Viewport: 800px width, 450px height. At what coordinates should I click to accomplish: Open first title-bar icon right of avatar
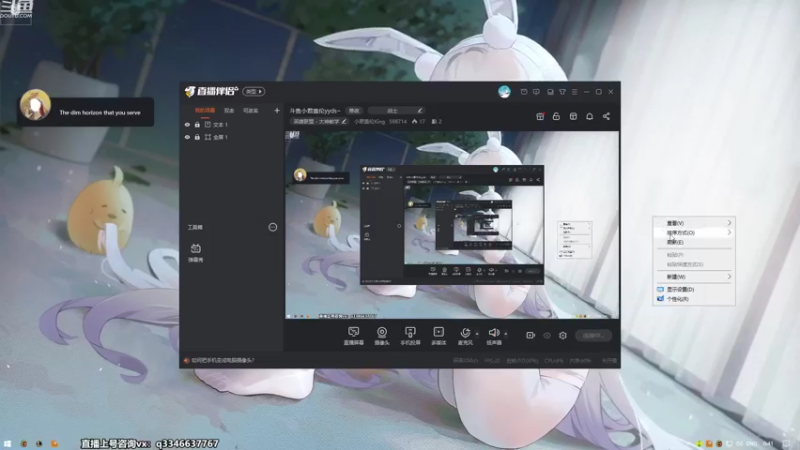coord(524,92)
